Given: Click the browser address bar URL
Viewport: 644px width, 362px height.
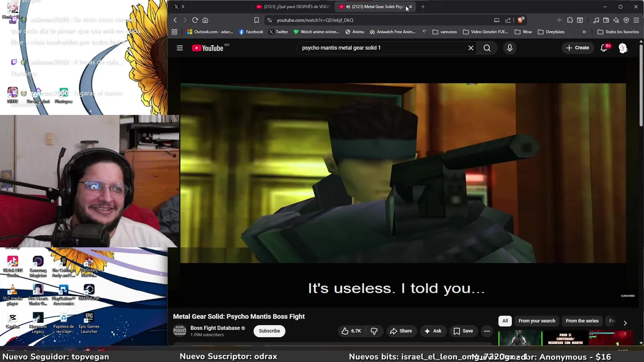Looking at the screenshot, I should point(315,20).
